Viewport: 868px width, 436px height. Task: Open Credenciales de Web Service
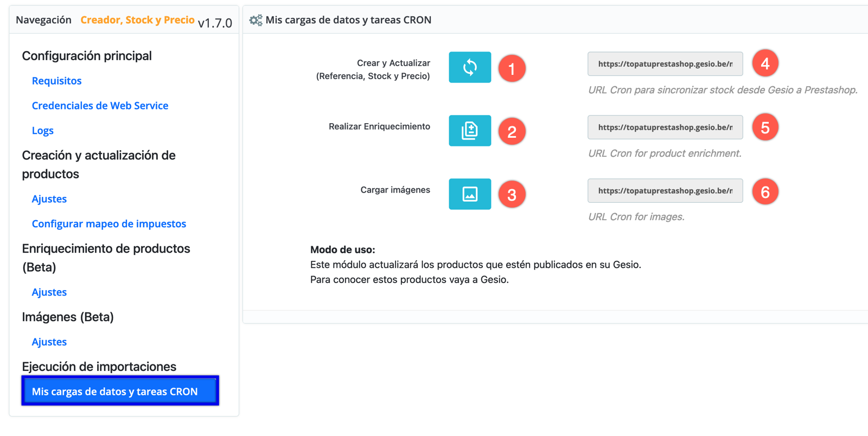pyautogui.click(x=100, y=106)
